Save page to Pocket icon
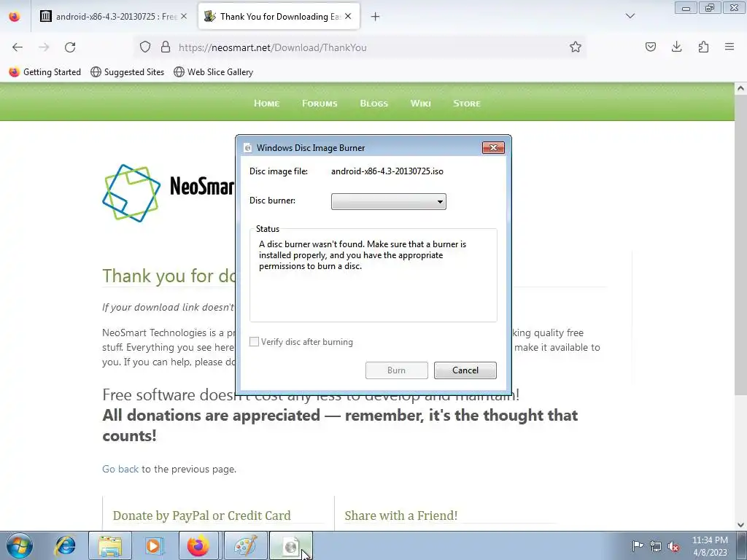This screenshot has width=747, height=560. (x=650, y=47)
